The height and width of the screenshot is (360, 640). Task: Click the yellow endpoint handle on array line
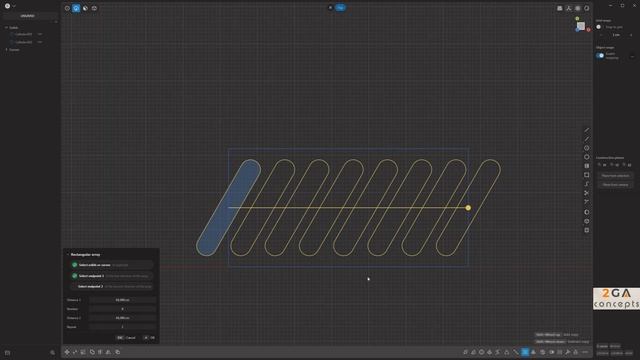click(x=468, y=208)
